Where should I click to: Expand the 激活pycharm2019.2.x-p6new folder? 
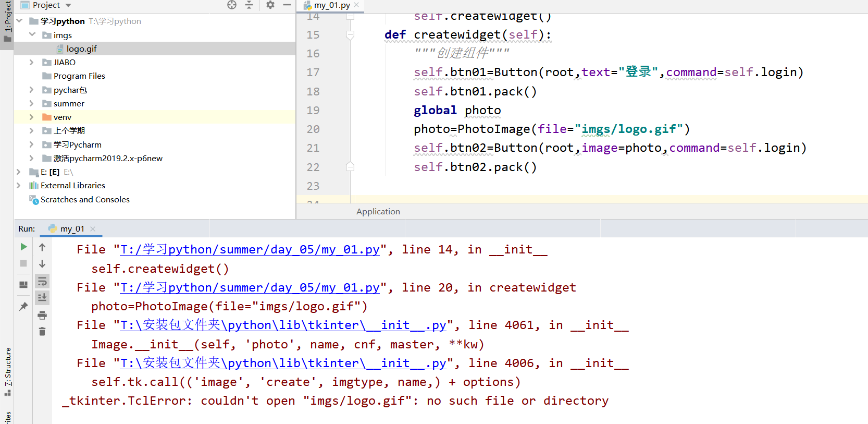32,158
